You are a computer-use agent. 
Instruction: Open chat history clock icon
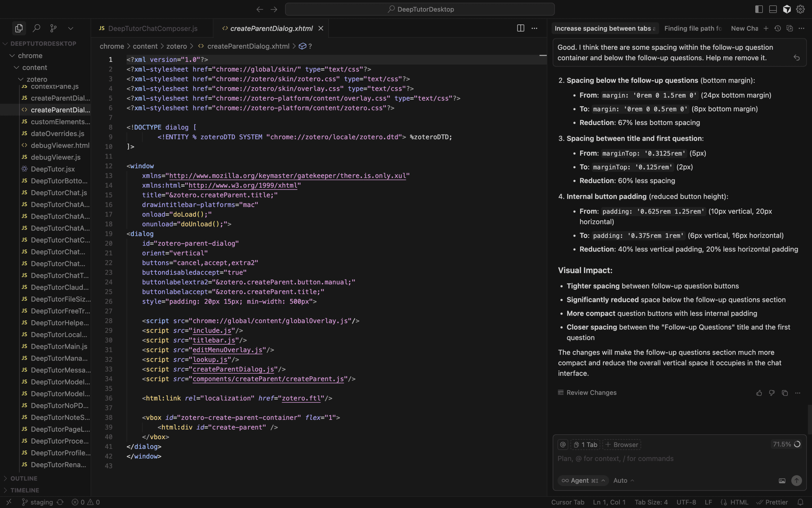click(x=777, y=29)
